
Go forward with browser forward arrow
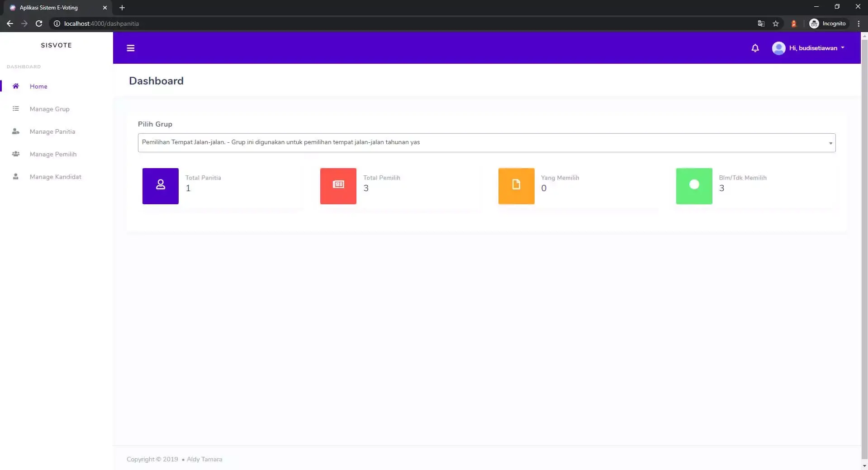24,23
